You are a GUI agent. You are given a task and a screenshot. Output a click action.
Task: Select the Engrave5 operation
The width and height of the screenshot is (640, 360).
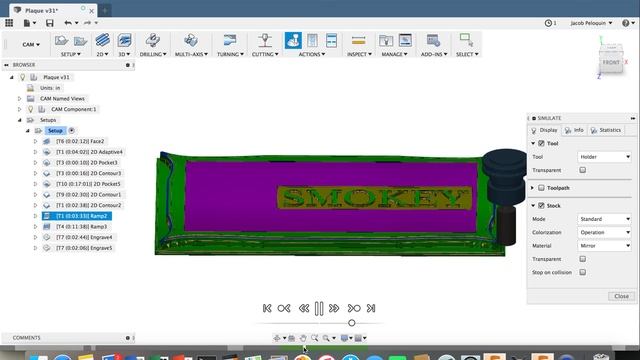[x=84, y=248]
